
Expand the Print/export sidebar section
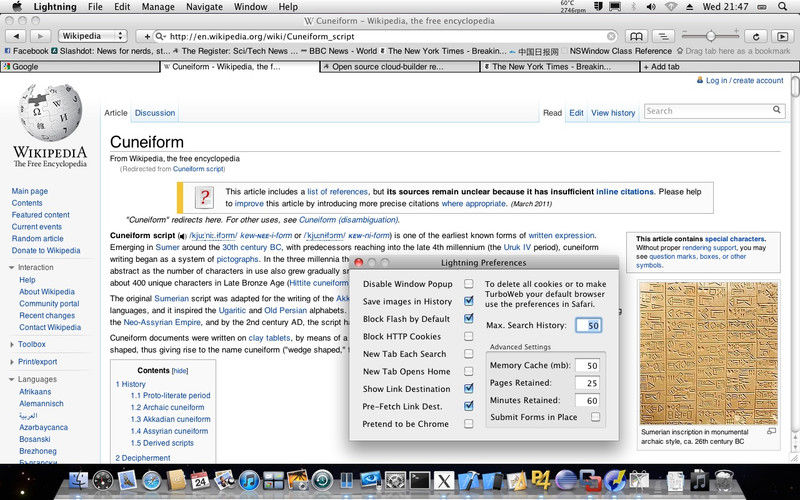pos(12,362)
